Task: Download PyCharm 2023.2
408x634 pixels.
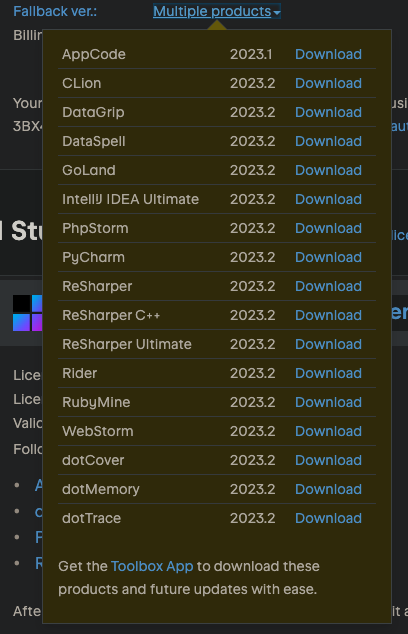Action: pos(328,258)
